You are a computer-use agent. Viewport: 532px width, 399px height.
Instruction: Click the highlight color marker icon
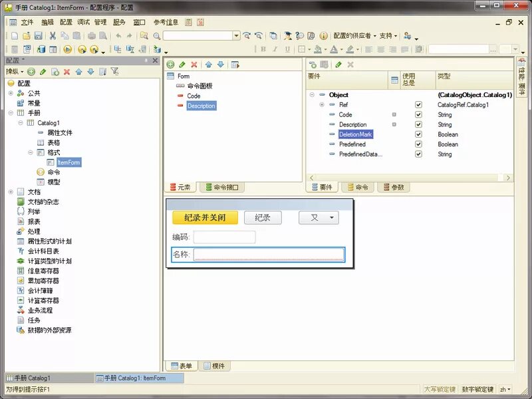click(350, 49)
